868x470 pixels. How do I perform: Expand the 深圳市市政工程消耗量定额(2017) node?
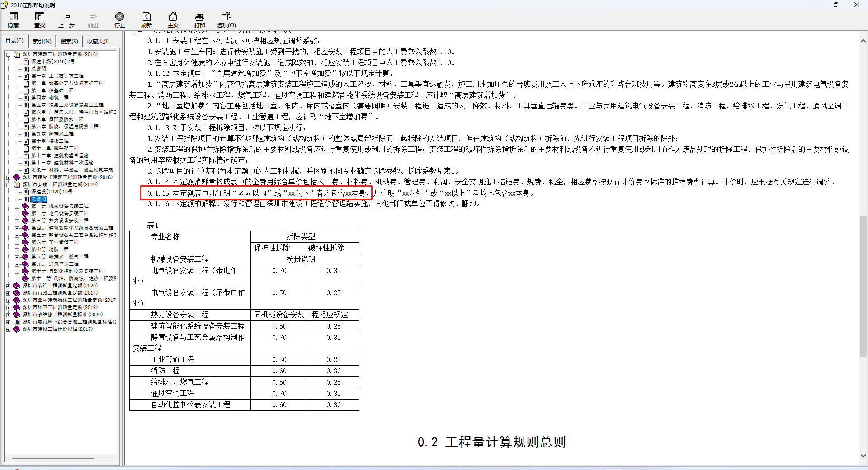click(x=8, y=293)
